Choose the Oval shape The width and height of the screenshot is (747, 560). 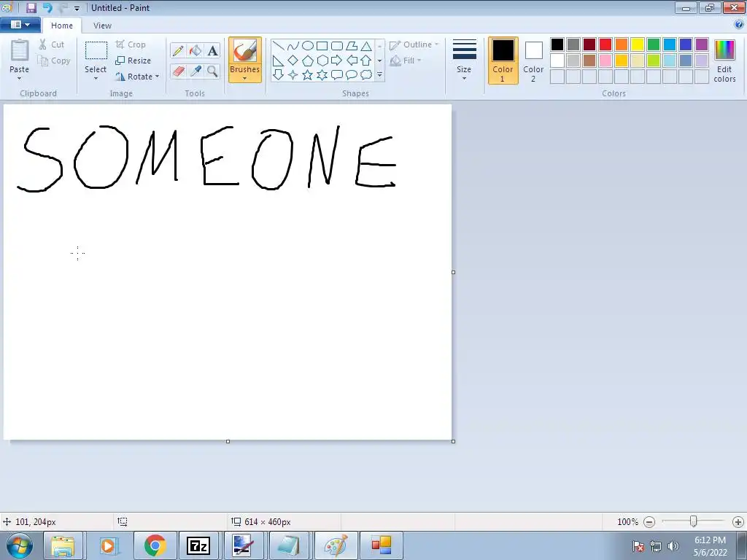(308, 46)
